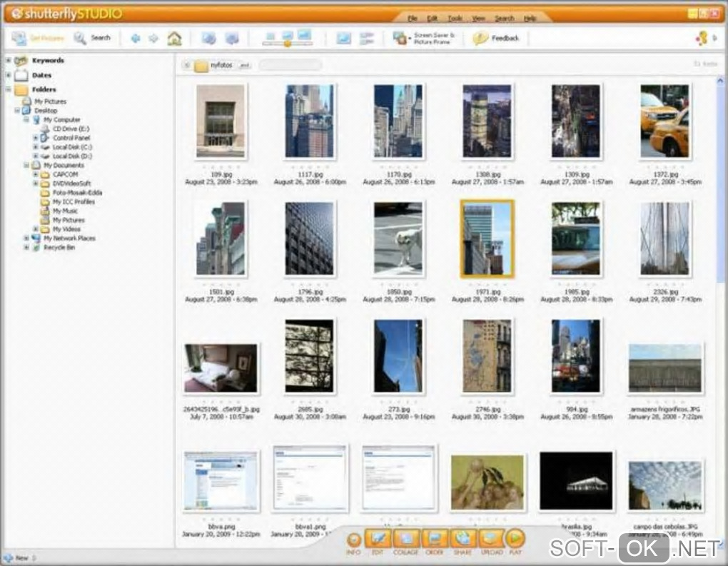Open the File menu
Screen dimensions: 728x566
click(x=413, y=18)
